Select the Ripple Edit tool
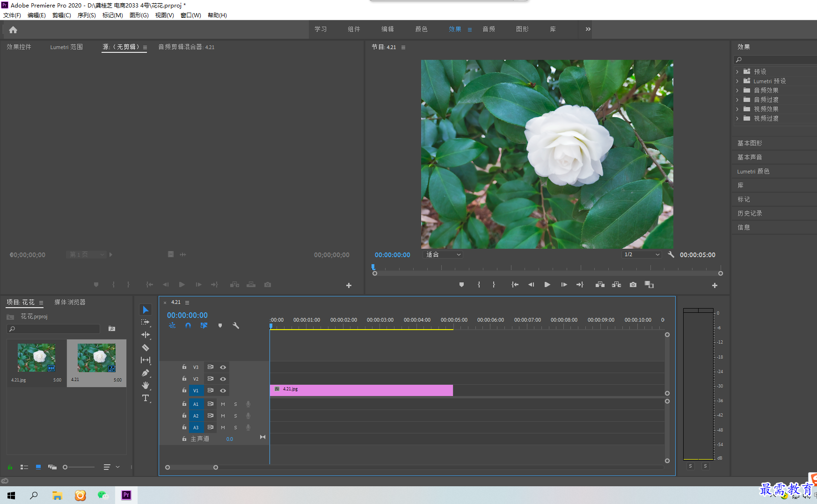This screenshot has width=817, height=504. [x=146, y=335]
